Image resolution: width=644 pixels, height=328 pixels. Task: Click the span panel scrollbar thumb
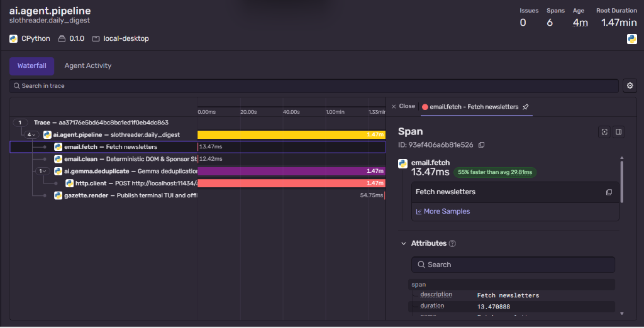[x=622, y=182]
